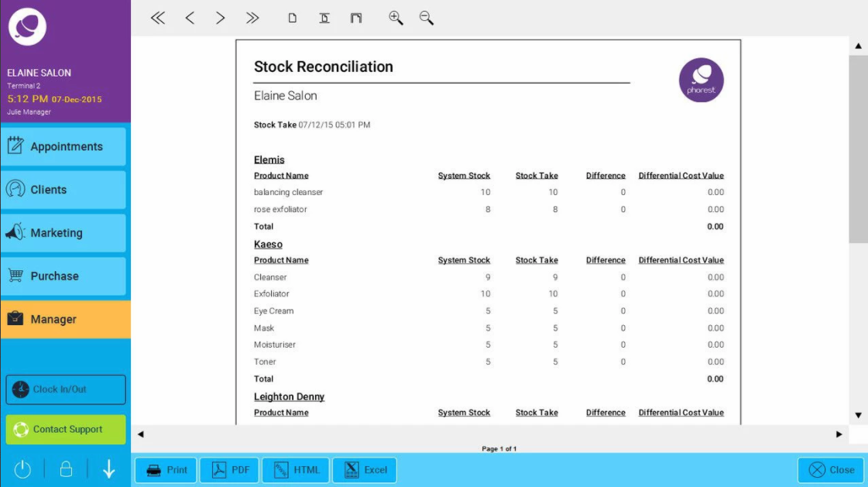Viewport: 868px width, 487px height.
Task: Click the 'Toner' product name
Action: [x=265, y=362]
